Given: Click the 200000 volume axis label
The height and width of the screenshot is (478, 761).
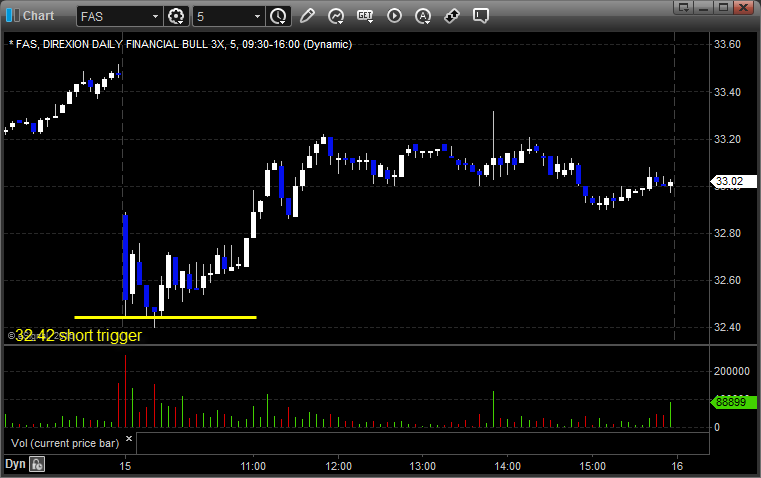Looking at the screenshot, I should point(731,371).
